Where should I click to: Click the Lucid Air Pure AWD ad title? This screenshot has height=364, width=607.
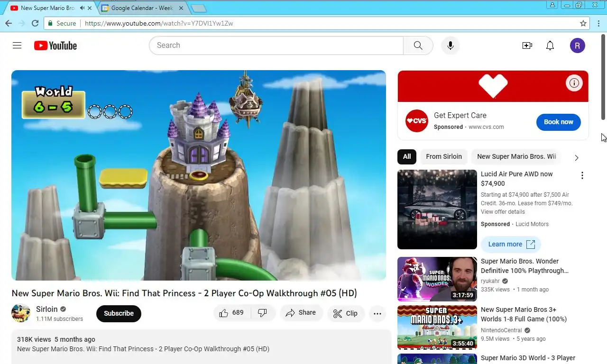[x=517, y=179]
